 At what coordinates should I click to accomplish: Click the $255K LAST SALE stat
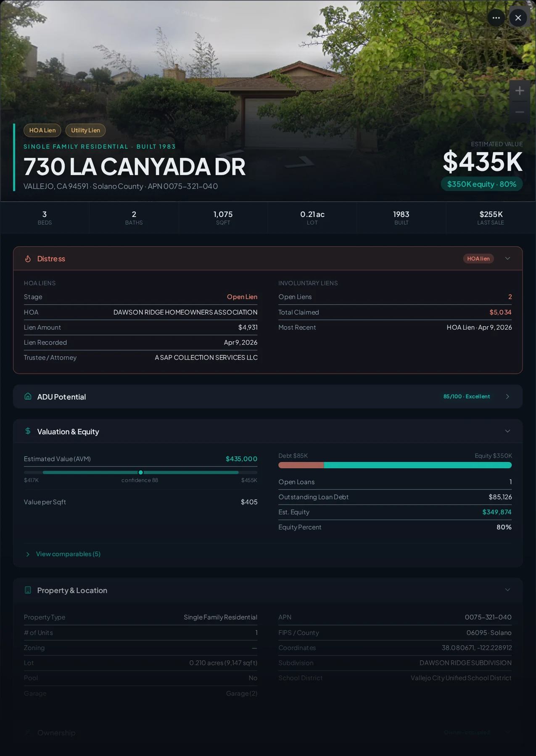pos(491,217)
